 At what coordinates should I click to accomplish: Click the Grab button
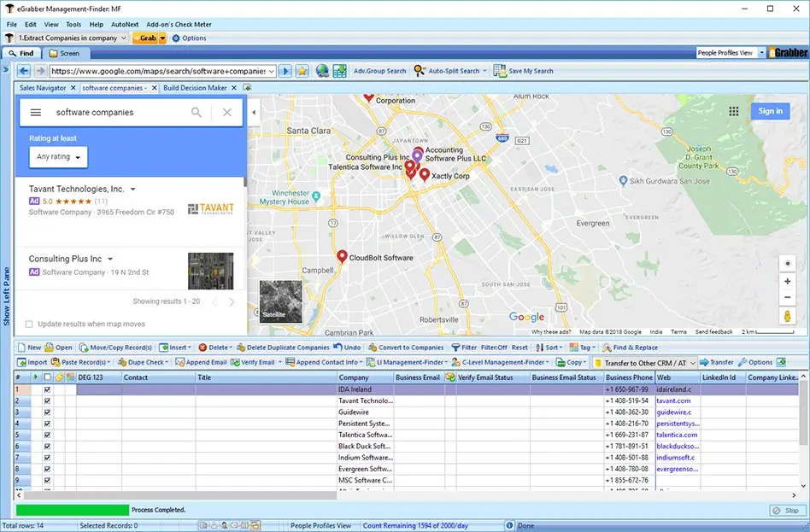(x=145, y=38)
